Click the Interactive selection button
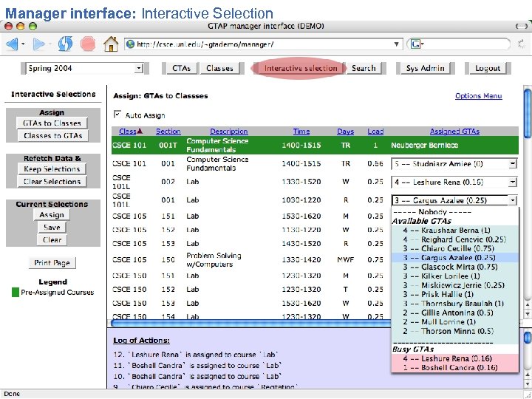The image size is (532, 399). click(301, 68)
